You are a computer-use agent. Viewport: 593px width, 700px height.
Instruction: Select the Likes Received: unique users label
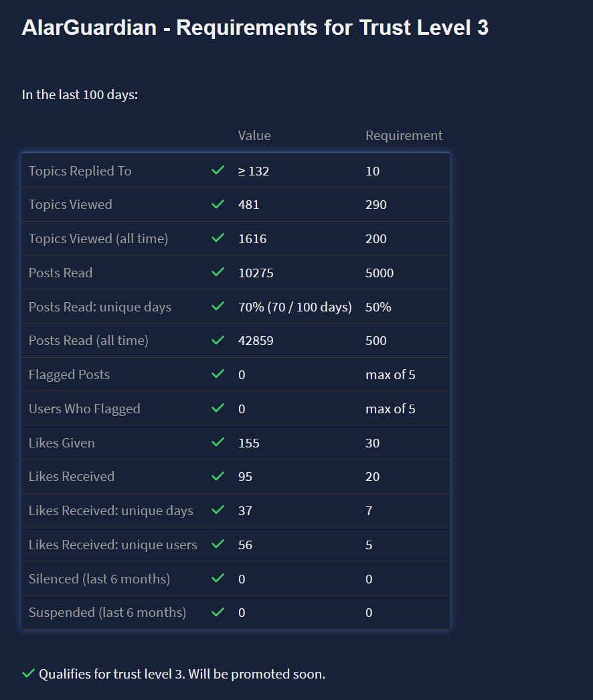[x=112, y=545]
